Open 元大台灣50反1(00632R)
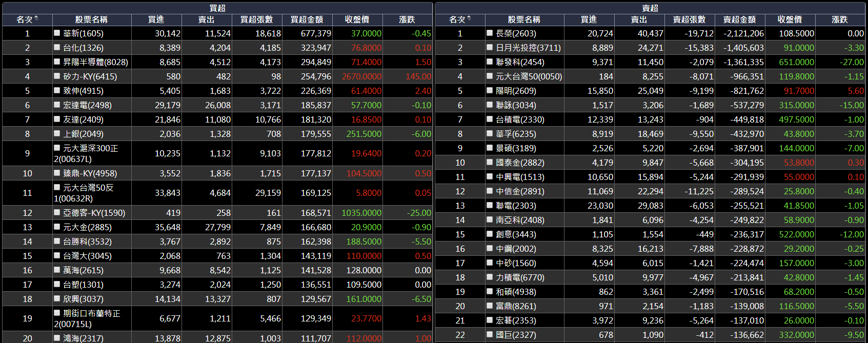The height and width of the screenshot is (343, 868). pos(84,193)
